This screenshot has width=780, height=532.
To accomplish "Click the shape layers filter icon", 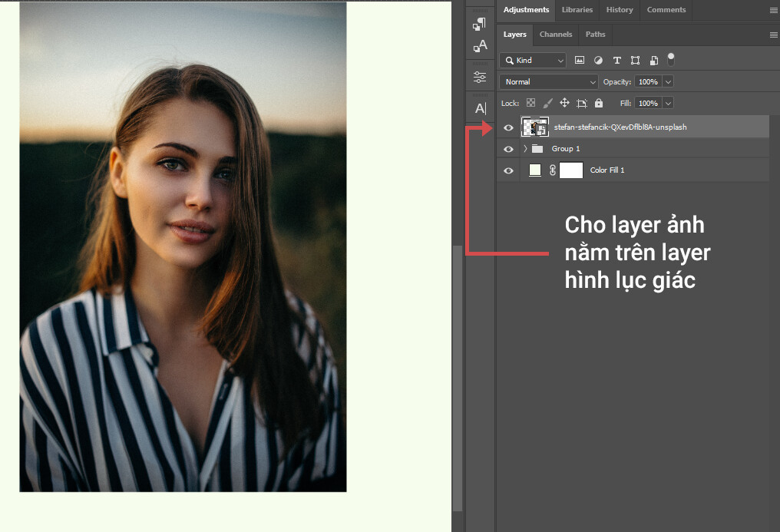I will [636, 60].
